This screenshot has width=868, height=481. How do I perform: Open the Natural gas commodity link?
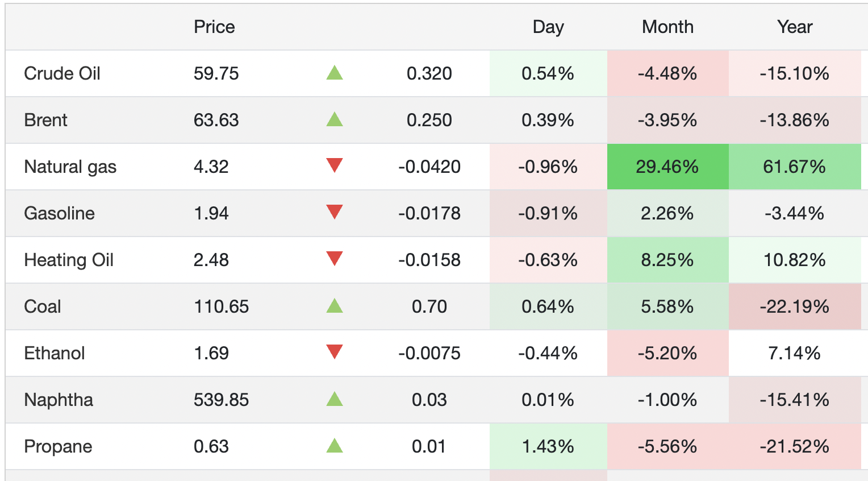70,167
